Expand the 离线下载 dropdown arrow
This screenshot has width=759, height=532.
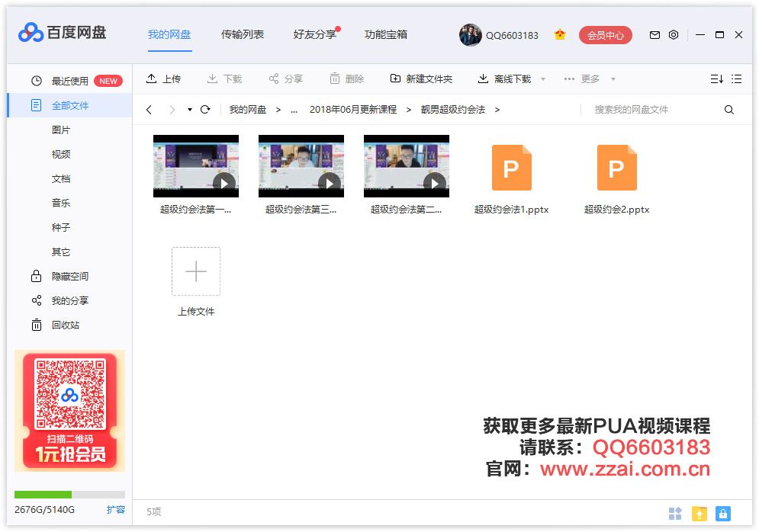tap(543, 79)
